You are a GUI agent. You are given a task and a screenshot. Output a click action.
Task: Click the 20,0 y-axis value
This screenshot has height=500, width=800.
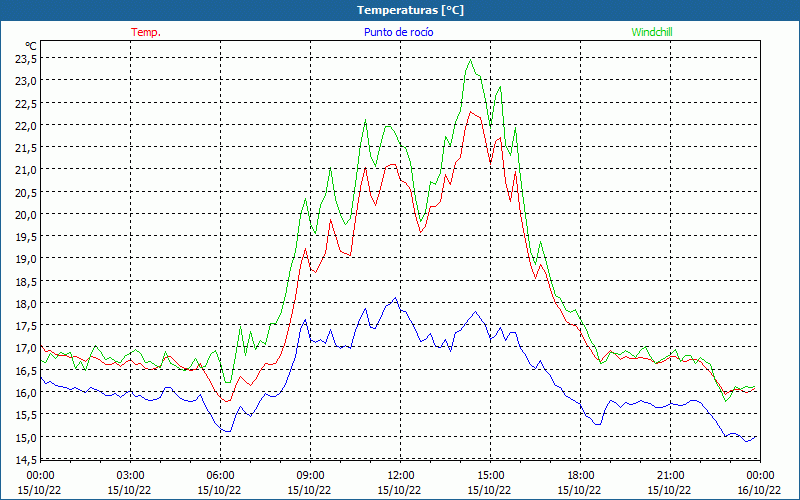(x=26, y=214)
